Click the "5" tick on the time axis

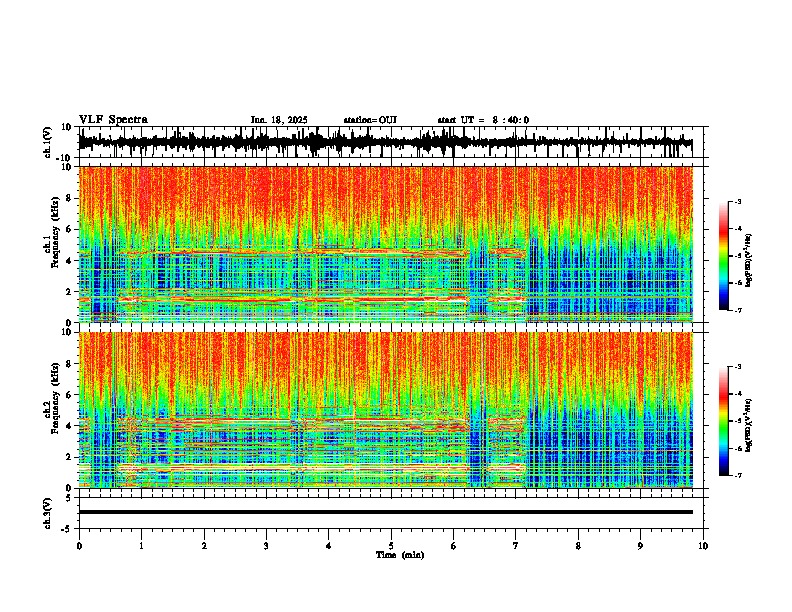coord(391,546)
